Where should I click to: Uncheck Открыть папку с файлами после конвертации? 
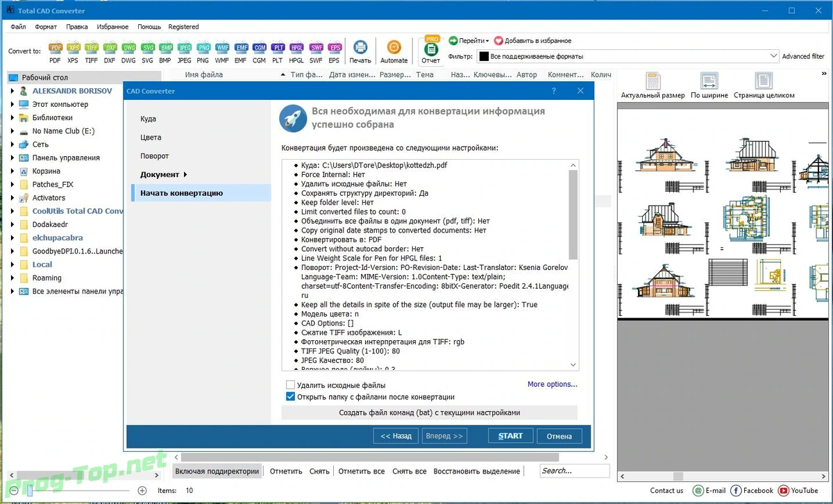290,397
